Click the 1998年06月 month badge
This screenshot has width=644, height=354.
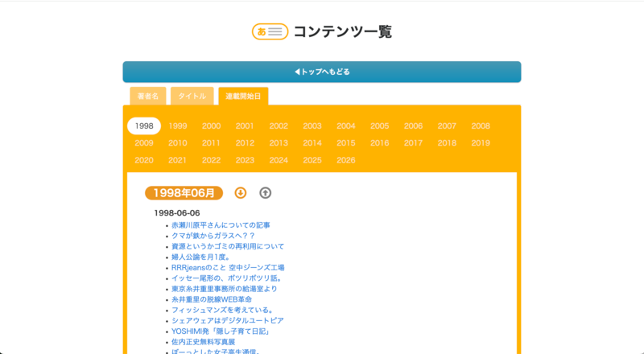184,193
